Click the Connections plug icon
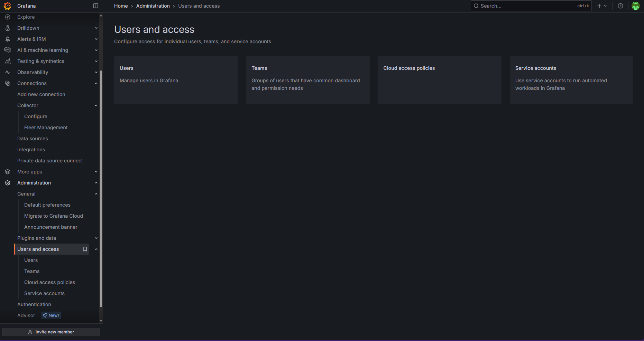Image resolution: width=644 pixels, height=341 pixels. [x=8, y=83]
